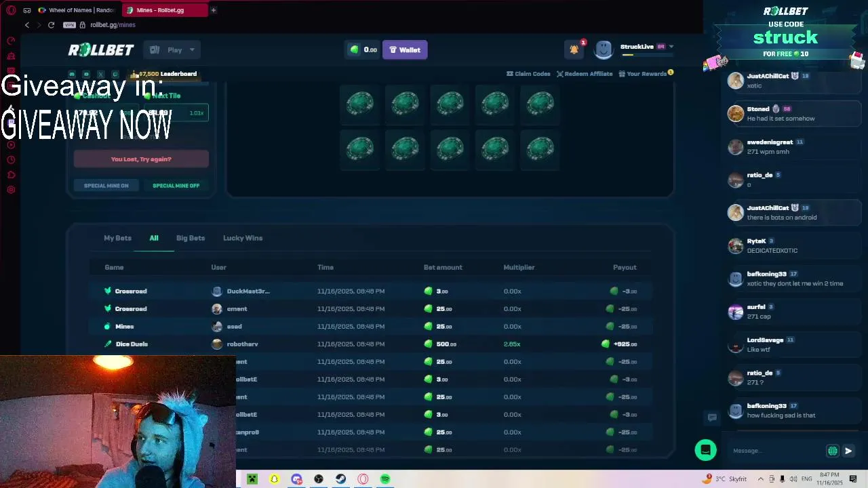Click the 0.00 balance display

tap(363, 50)
